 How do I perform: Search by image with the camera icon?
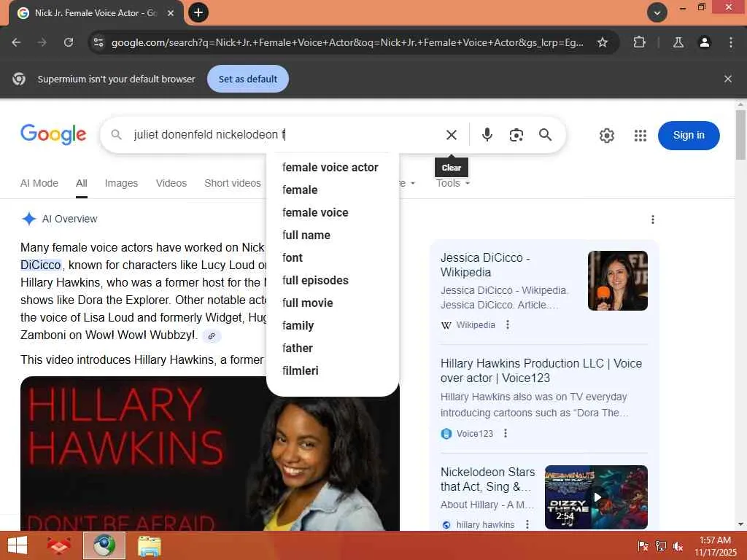516,135
